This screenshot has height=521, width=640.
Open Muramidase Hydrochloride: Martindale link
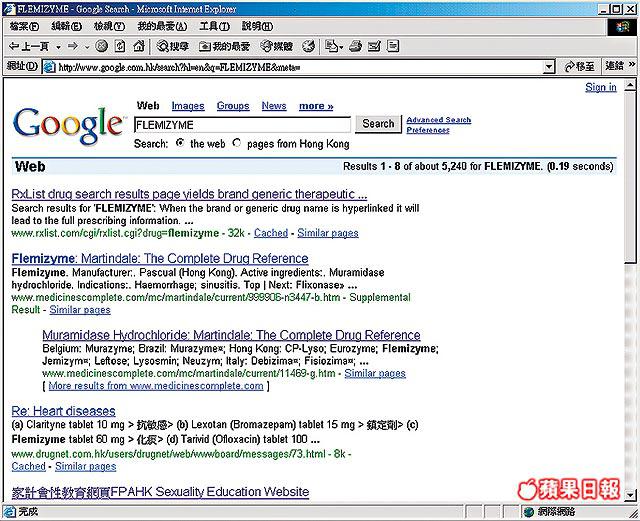[x=231, y=335]
